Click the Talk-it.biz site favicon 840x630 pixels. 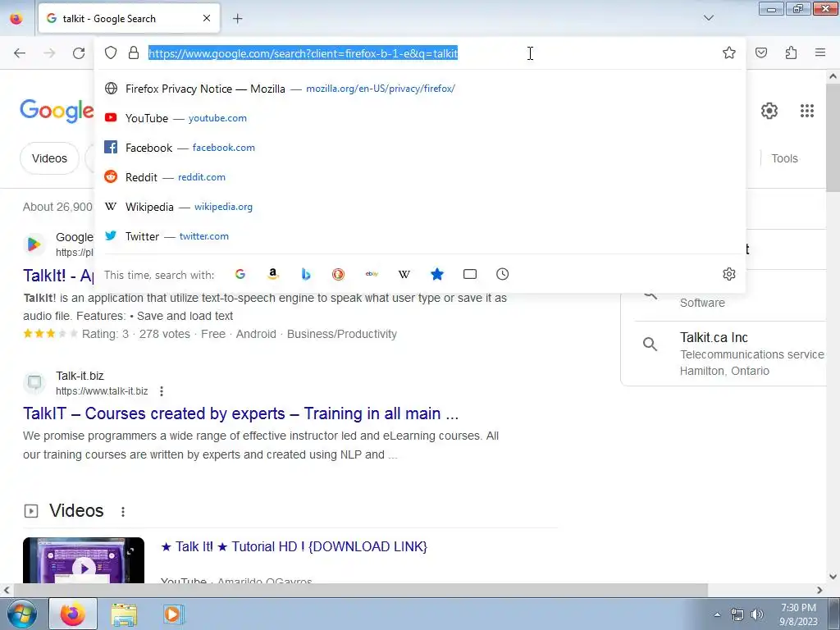point(34,382)
